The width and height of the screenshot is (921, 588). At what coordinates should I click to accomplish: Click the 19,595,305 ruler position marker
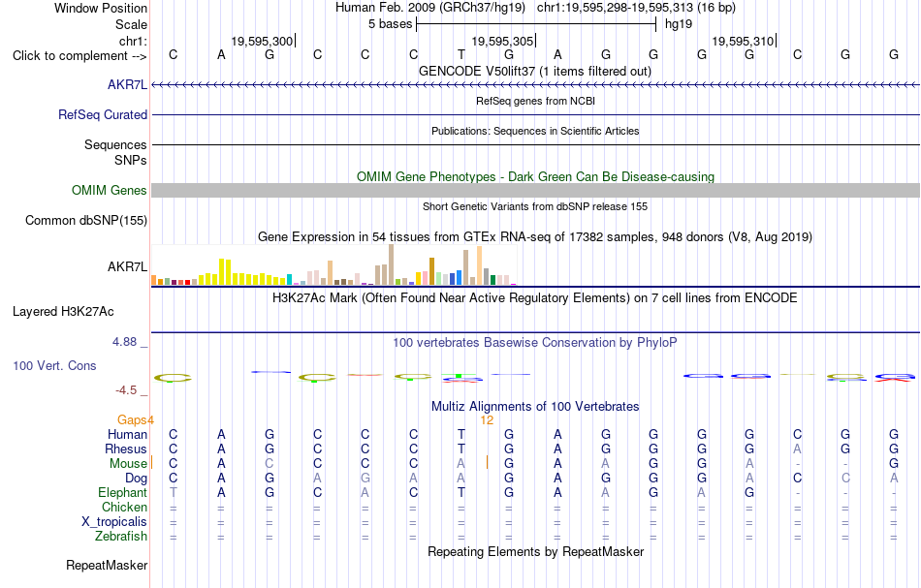[503, 41]
